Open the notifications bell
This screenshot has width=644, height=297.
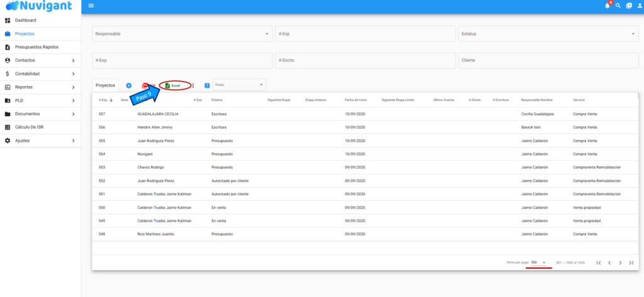(x=608, y=6)
